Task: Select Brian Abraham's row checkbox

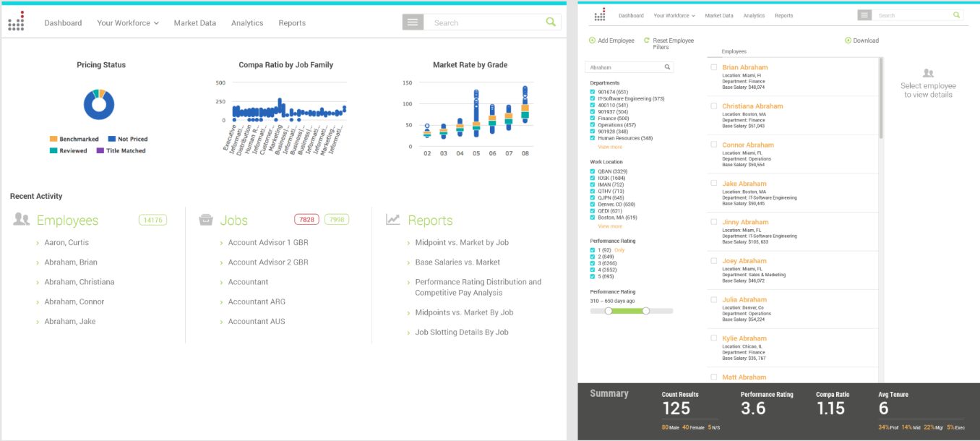Action: coord(714,67)
